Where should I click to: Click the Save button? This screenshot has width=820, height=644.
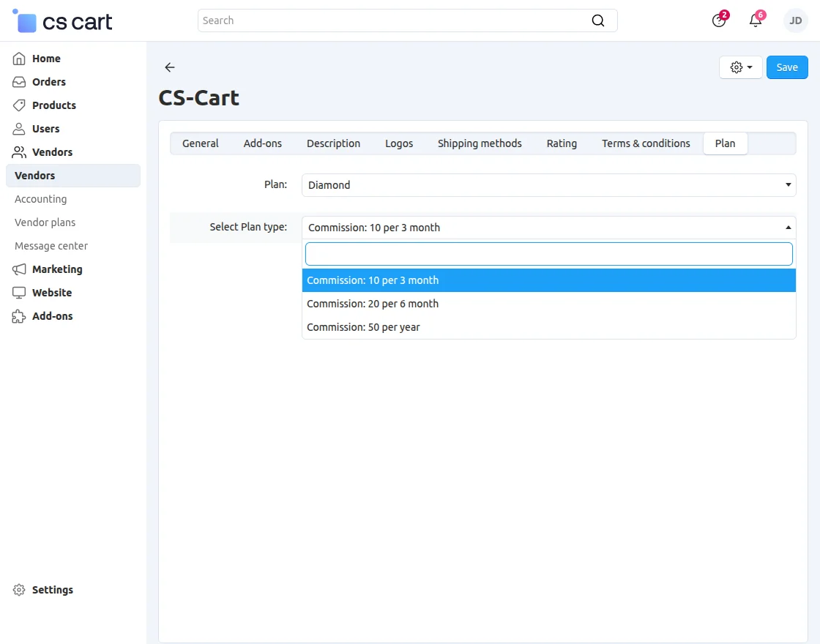point(787,67)
